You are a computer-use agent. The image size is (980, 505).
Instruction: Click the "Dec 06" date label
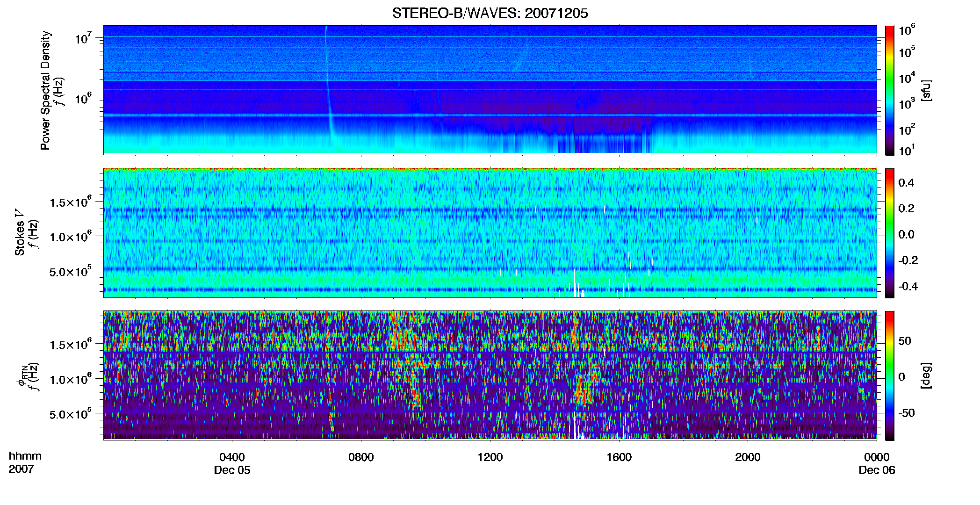(x=877, y=470)
